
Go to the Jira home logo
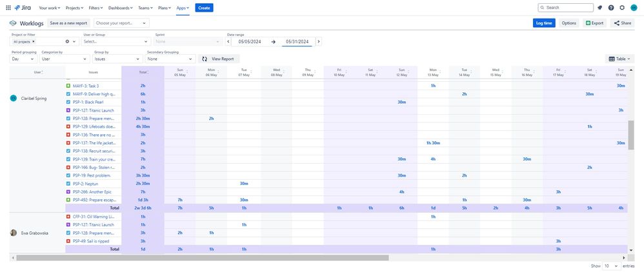click(22, 7)
